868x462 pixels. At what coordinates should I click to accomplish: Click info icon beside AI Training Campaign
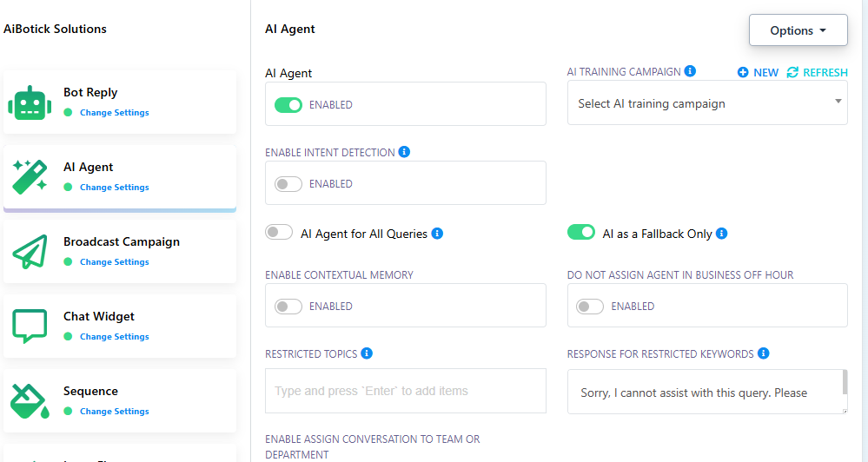pyautogui.click(x=690, y=71)
